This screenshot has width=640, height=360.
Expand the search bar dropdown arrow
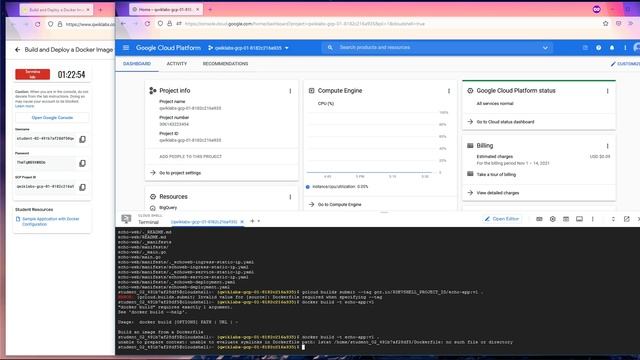pos(545,48)
